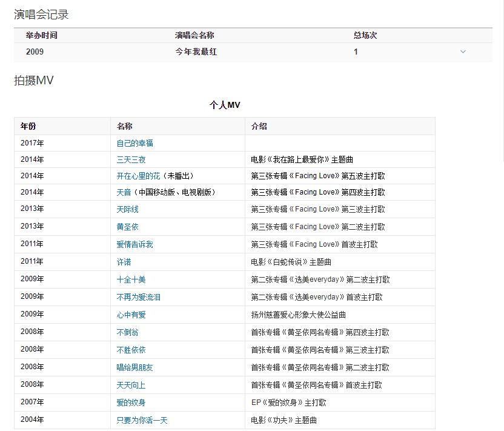The width and height of the screenshot is (504, 431).
Task: Select the 唱给男朋友 link
Action: click(x=134, y=367)
